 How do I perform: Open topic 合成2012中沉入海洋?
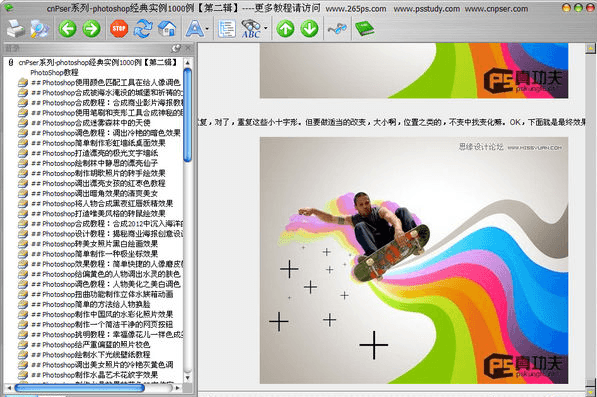point(107,224)
